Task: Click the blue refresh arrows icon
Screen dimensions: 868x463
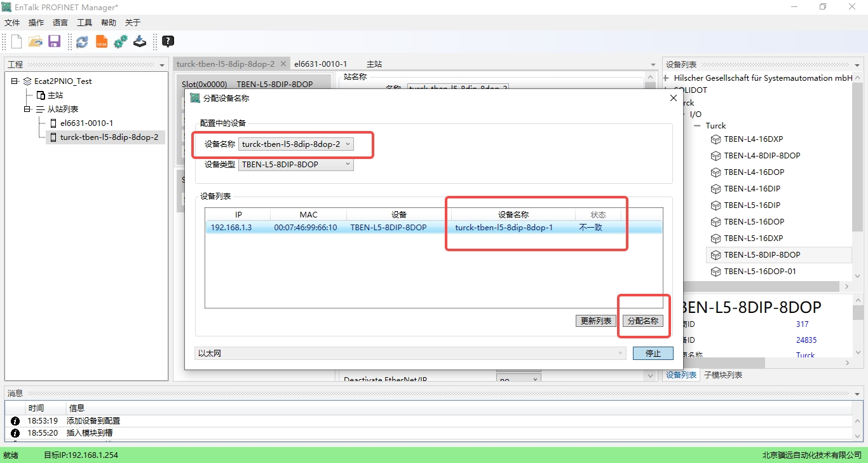Action: click(x=82, y=42)
